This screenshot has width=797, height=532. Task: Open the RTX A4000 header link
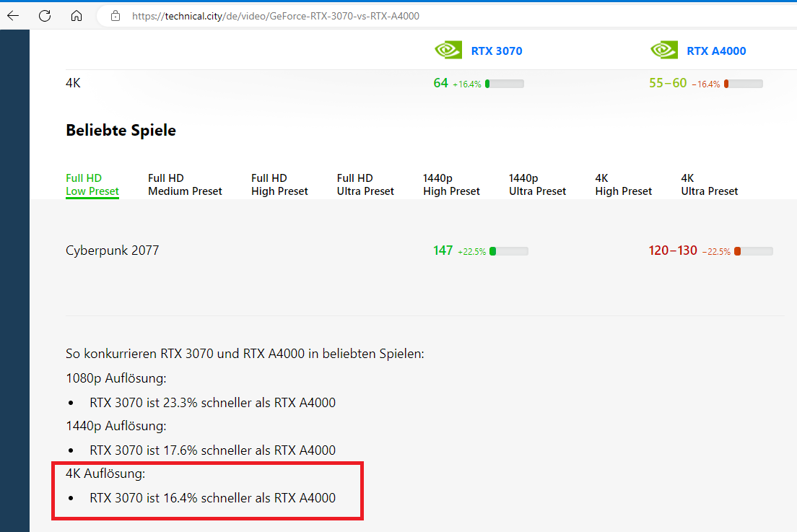coord(716,51)
